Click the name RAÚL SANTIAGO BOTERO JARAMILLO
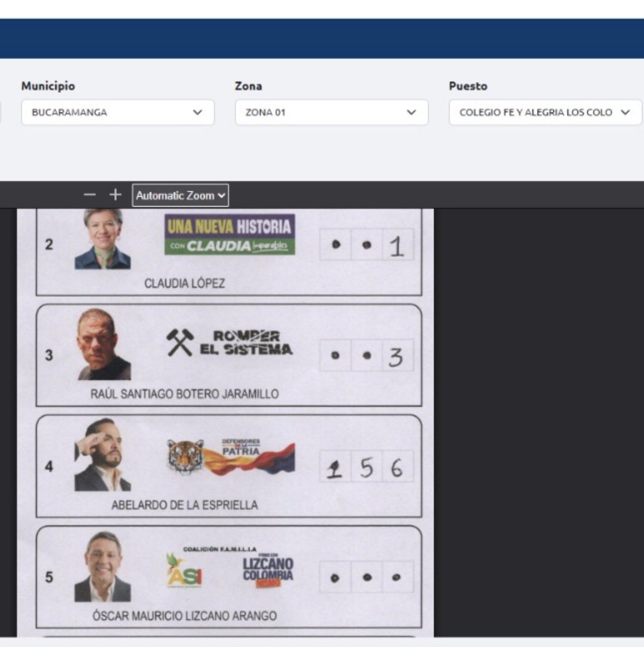This screenshot has height=647, width=644. [185, 394]
